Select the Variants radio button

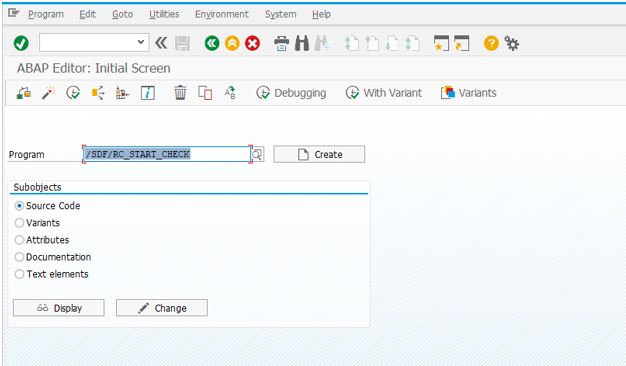(x=19, y=223)
